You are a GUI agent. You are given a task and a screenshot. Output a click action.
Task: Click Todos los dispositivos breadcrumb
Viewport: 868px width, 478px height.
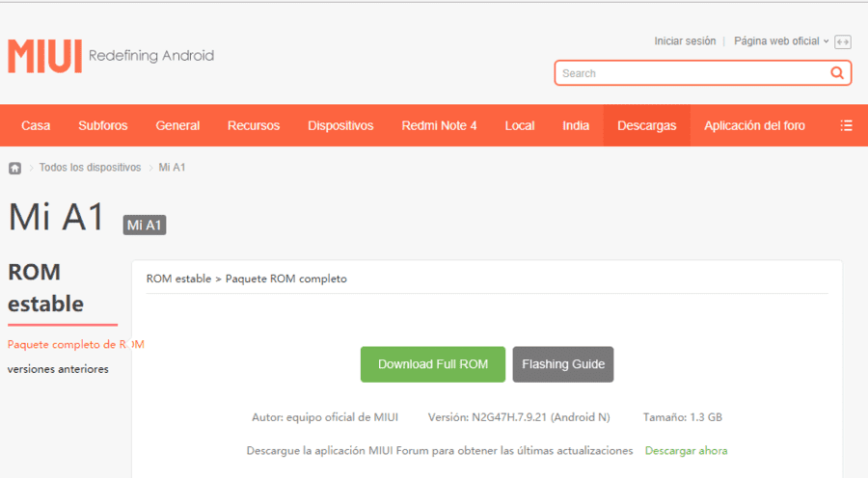[91, 167]
